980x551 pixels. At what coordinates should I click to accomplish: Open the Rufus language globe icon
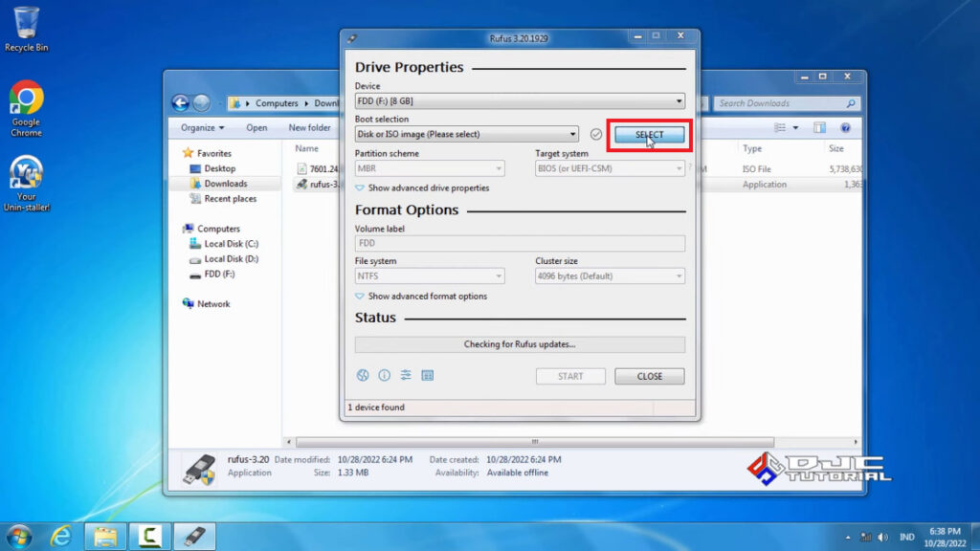coord(363,375)
